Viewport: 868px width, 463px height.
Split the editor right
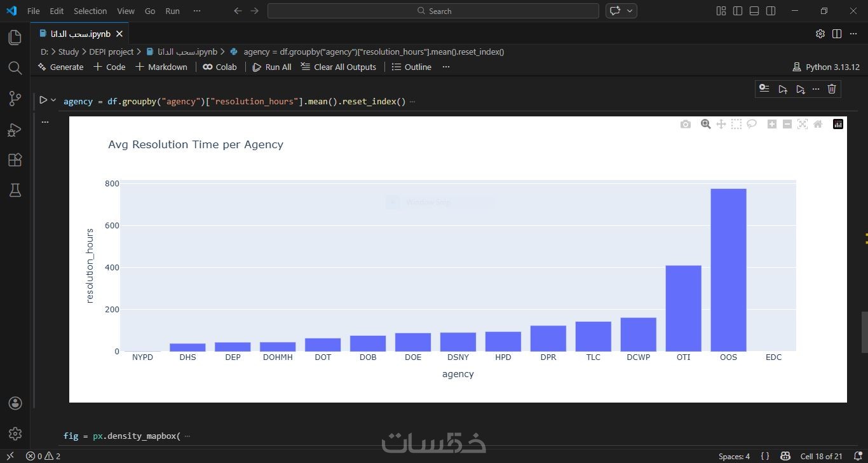pyautogui.click(x=837, y=34)
